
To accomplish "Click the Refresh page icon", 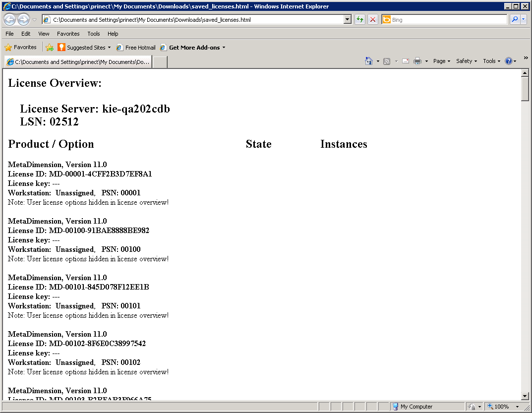I will point(359,19).
